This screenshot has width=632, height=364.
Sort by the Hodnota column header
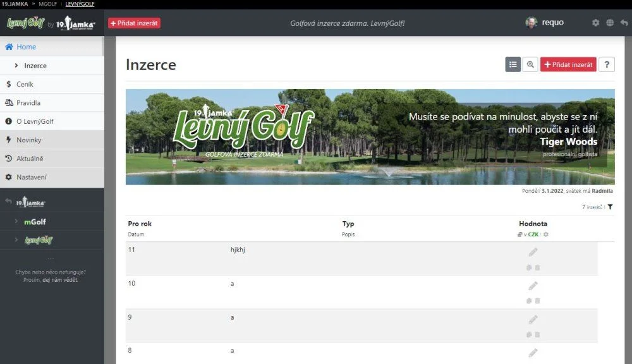(x=533, y=224)
